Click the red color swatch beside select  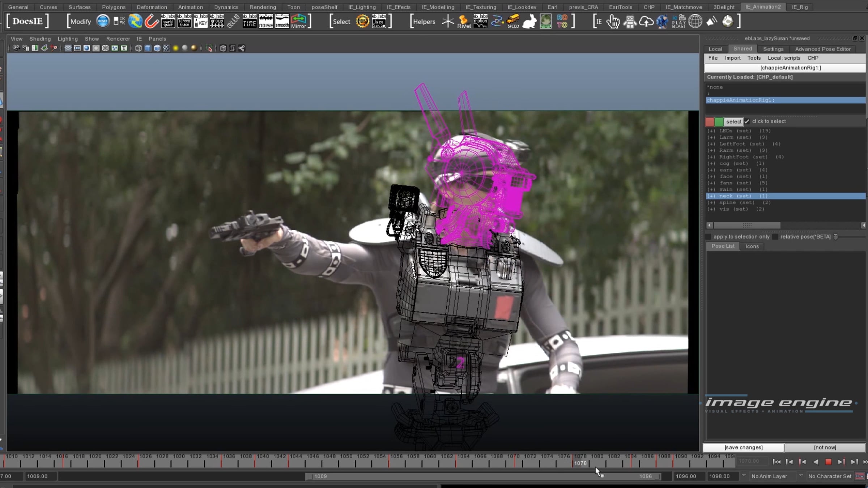[x=710, y=121]
